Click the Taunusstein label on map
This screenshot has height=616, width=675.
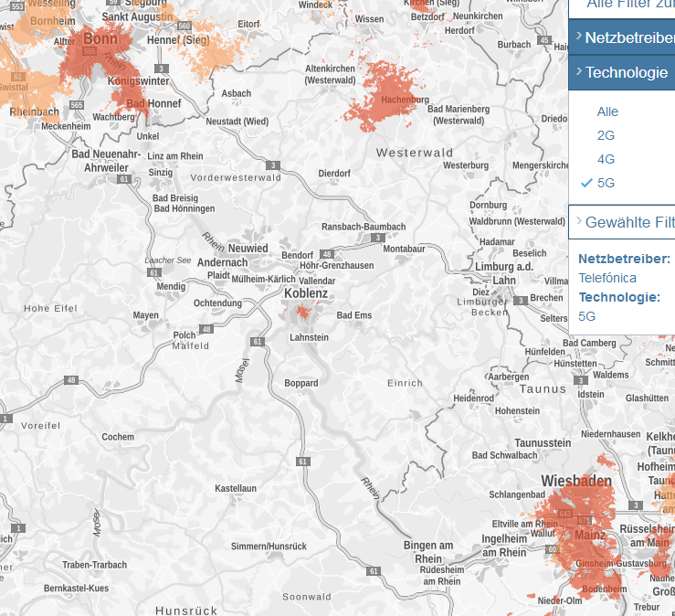coord(543,443)
